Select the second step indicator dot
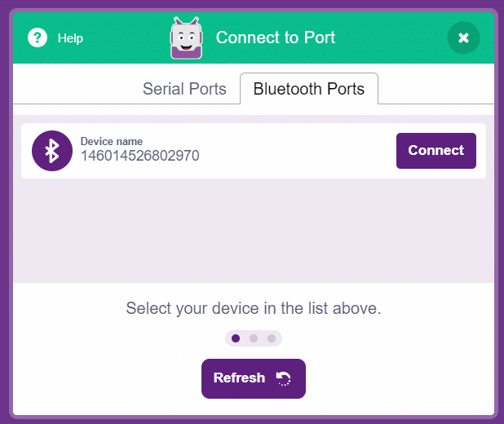Image resolution: width=504 pixels, height=424 pixels. tap(254, 338)
